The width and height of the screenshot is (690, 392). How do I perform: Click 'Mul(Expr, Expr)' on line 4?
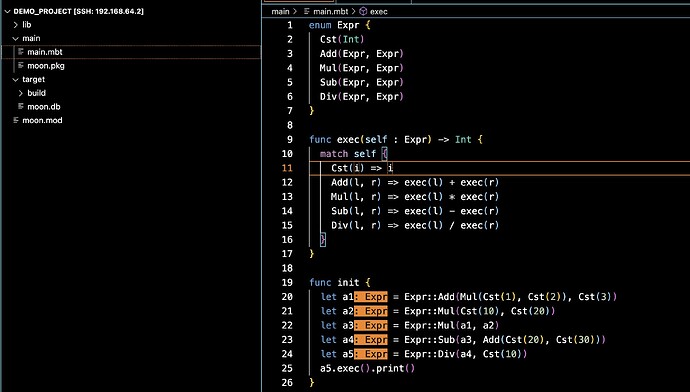[361, 68]
